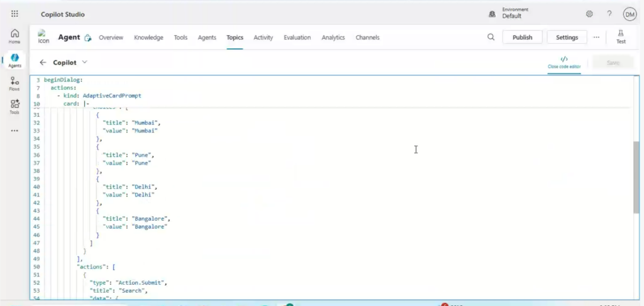Open the DM user account avatar
The width and height of the screenshot is (644, 306).
[x=629, y=14]
